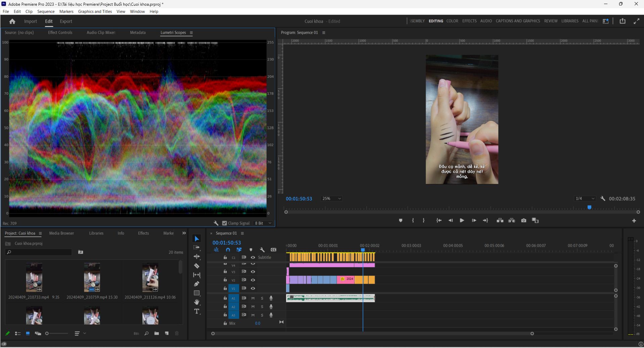Screen dimensions: 644x348
Task: Go to Export page
Action: point(66,21)
